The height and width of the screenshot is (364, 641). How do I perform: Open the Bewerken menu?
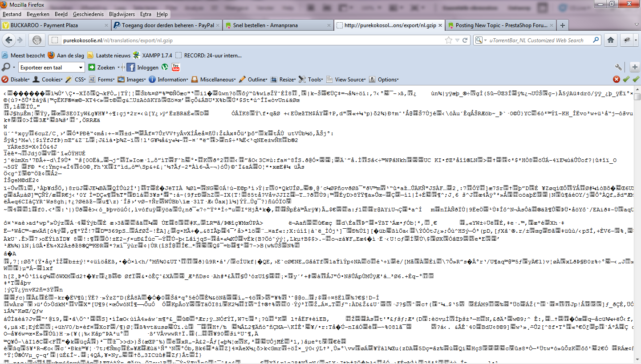38,14
